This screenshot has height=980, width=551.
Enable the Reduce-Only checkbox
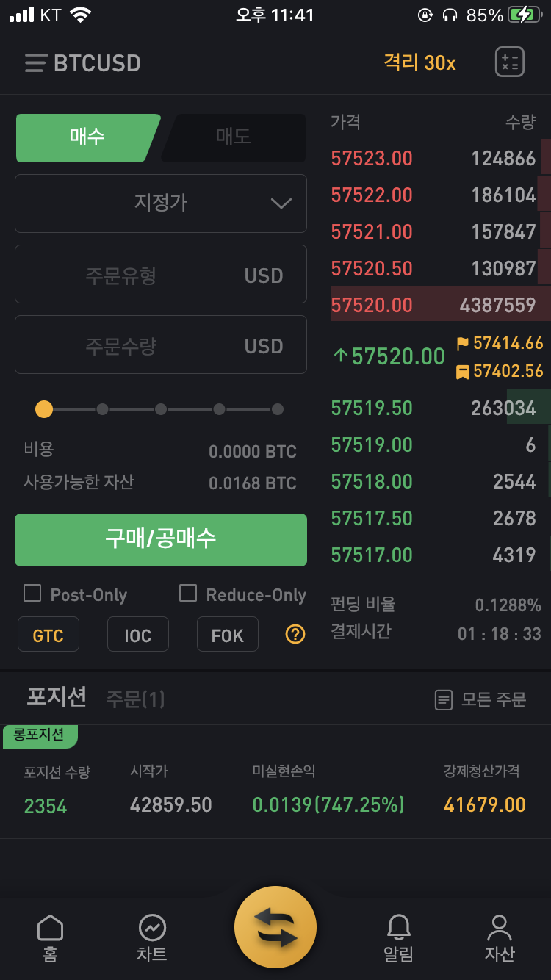[188, 593]
